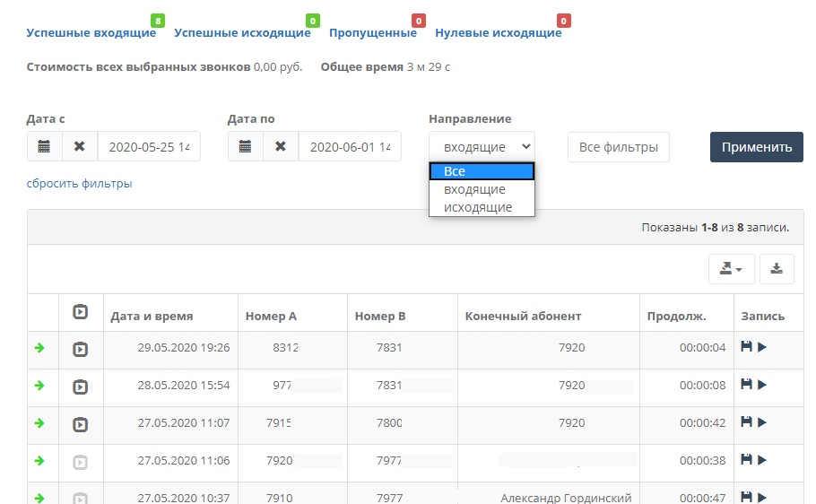Viewport: 816px width, 504px height.
Task: Play recording of 28.05.2020 15:54 call
Action: (x=762, y=385)
